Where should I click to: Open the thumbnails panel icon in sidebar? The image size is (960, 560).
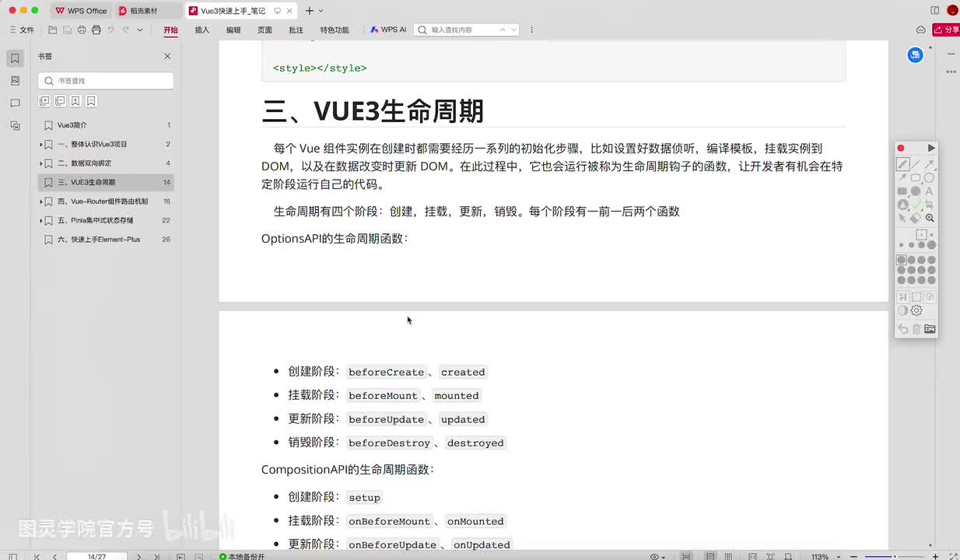tap(15, 81)
